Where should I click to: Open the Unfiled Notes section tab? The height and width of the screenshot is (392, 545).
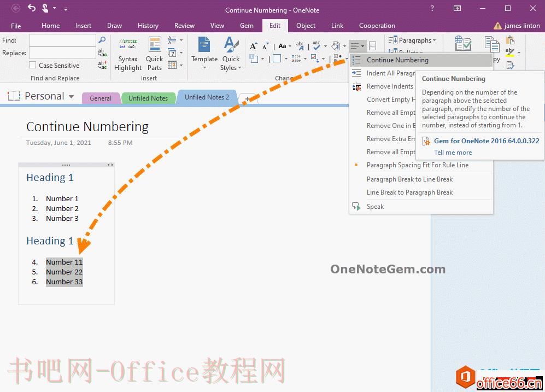pyautogui.click(x=148, y=98)
